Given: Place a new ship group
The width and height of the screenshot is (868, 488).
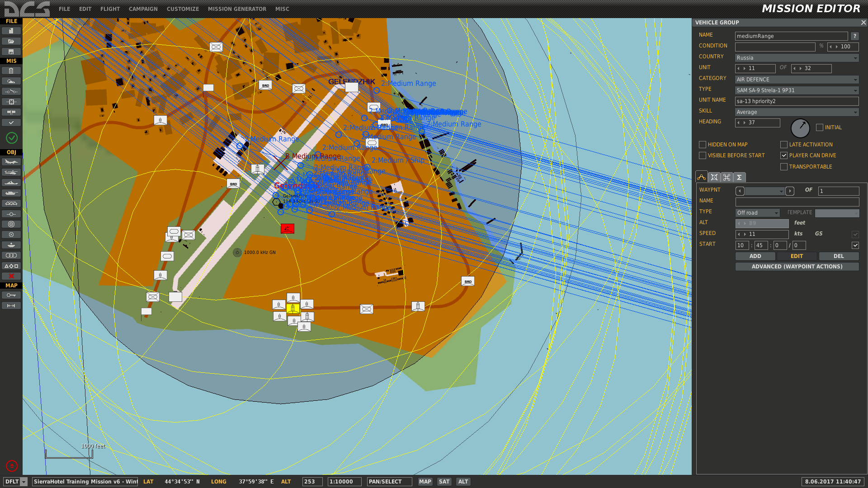Looking at the screenshot, I should 11,183.
